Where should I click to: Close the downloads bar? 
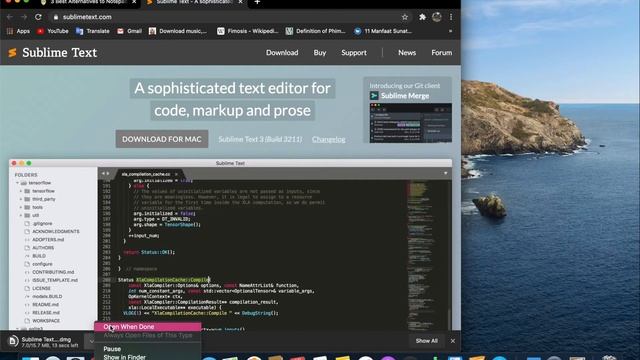pyautogui.click(x=453, y=341)
